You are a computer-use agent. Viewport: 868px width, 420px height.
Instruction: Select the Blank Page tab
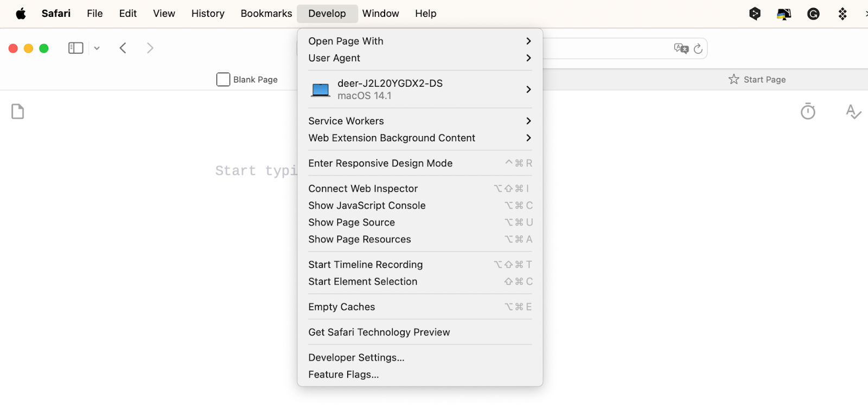point(247,80)
